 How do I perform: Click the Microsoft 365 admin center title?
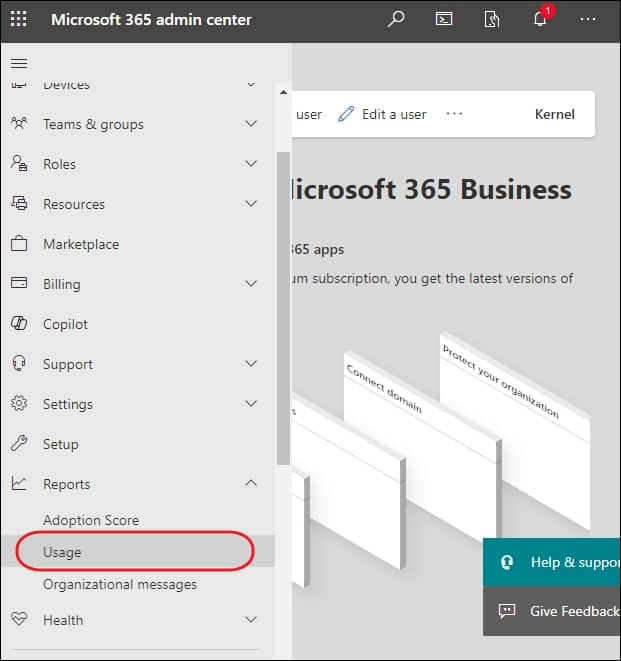pyautogui.click(x=151, y=20)
